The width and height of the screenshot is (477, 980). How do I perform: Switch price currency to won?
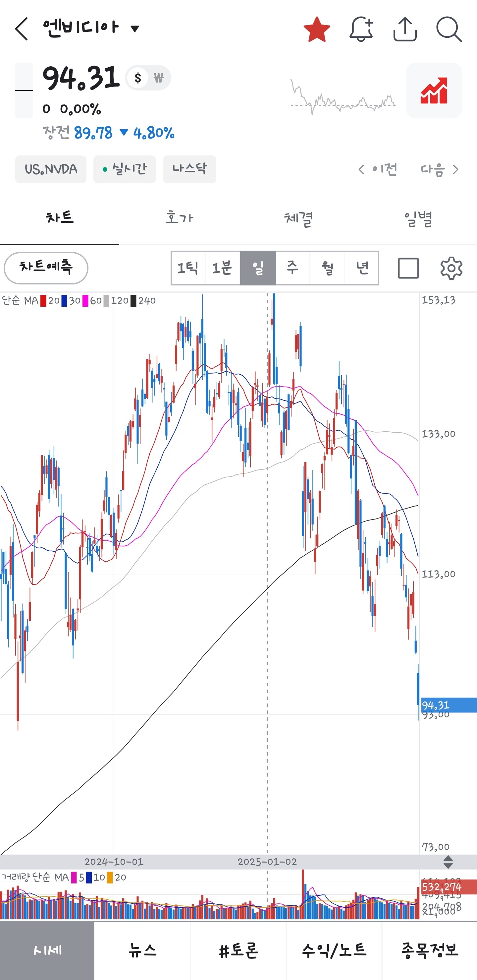(x=158, y=78)
